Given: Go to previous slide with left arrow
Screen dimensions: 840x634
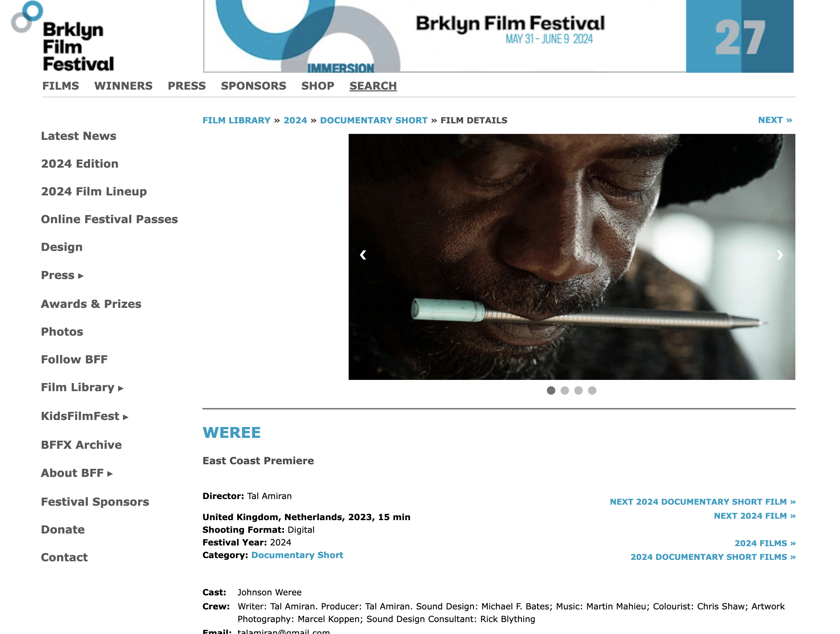Looking at the screenshot, I should click(x=363, y=255).
